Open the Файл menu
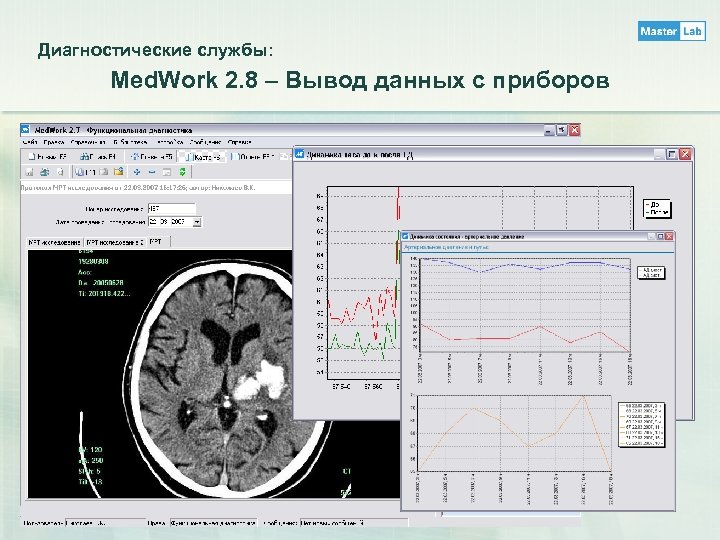 29,142
